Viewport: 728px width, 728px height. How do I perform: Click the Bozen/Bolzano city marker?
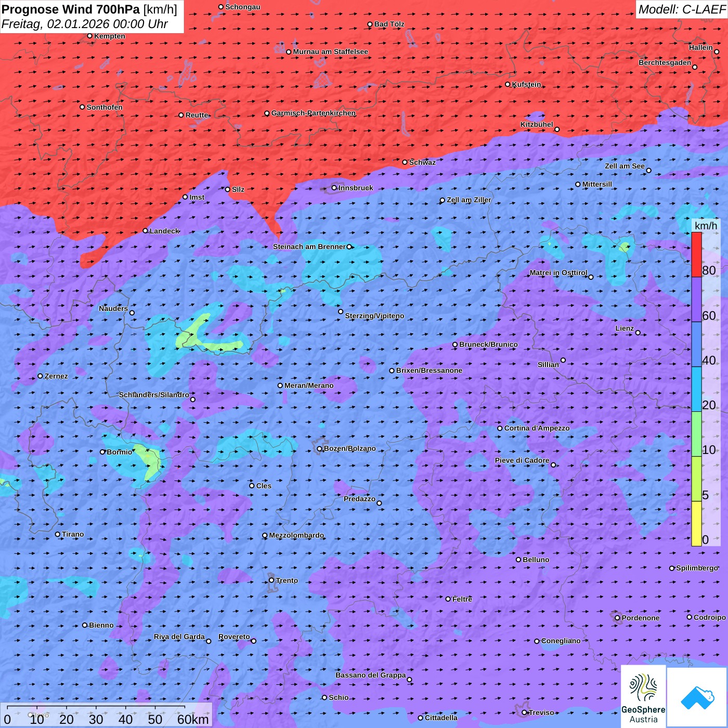point(320,449)
